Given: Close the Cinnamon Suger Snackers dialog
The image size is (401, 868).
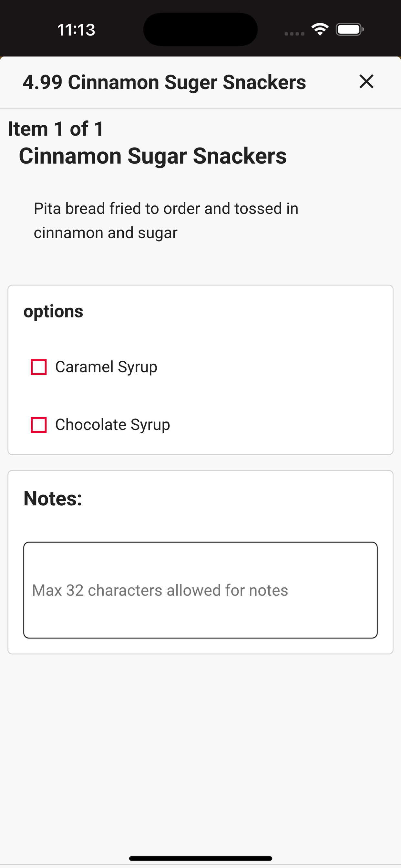Looking at the screenshot, I should [x=366, y=82].
